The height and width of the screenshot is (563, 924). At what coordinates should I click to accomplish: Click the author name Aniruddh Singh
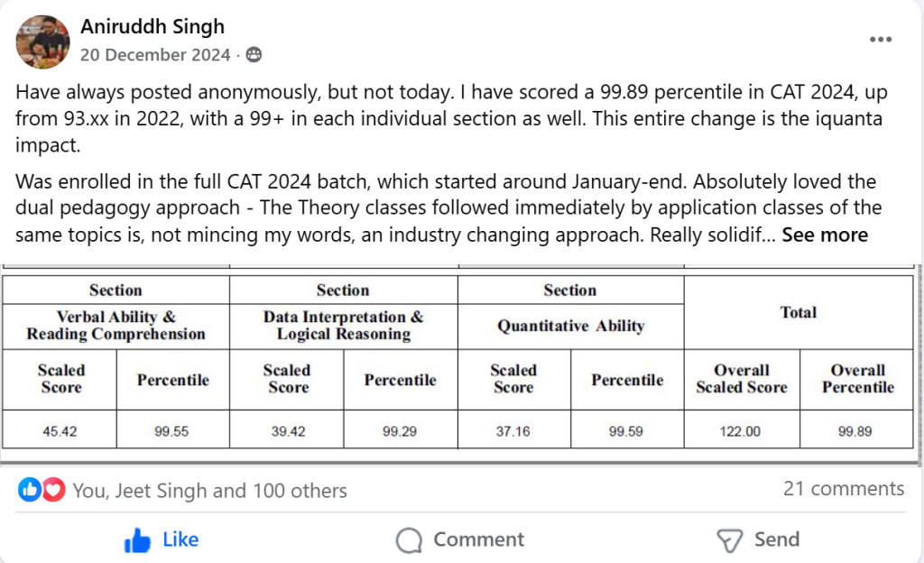pos(152,27)
